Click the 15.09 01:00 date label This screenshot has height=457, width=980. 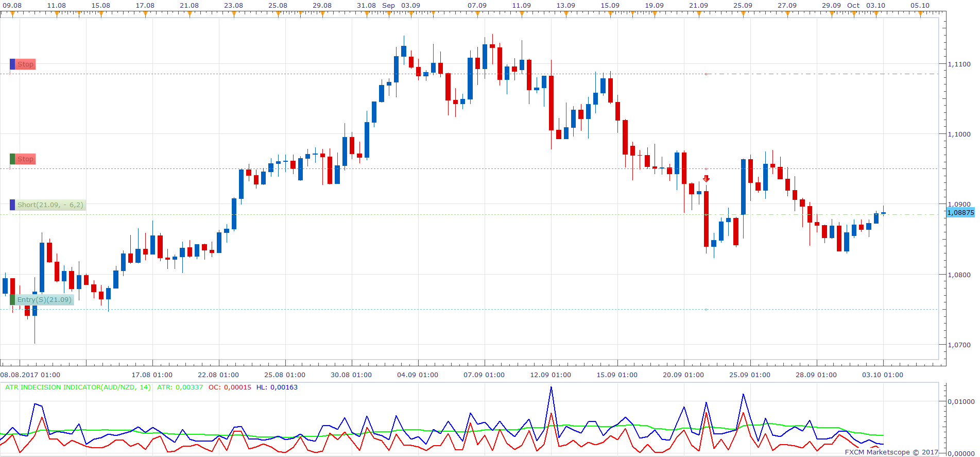pos(617,375)
